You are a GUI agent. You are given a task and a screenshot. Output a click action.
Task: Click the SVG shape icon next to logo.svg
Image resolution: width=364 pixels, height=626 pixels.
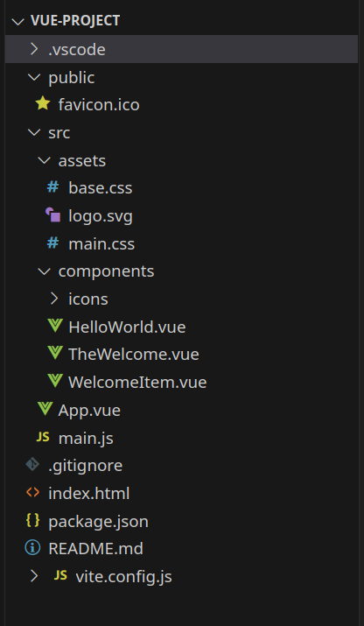pyautogui.click(x=53, y=215)
